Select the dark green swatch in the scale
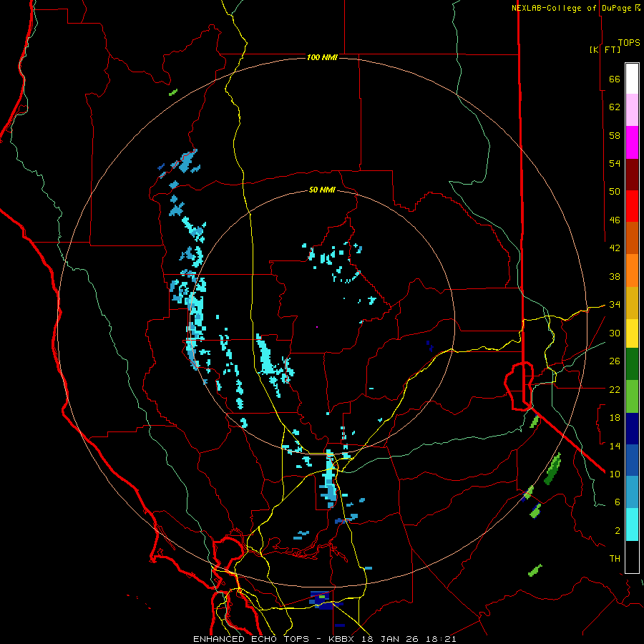The width and height of the screenshot is (644, 644). [x=632, y=364]
